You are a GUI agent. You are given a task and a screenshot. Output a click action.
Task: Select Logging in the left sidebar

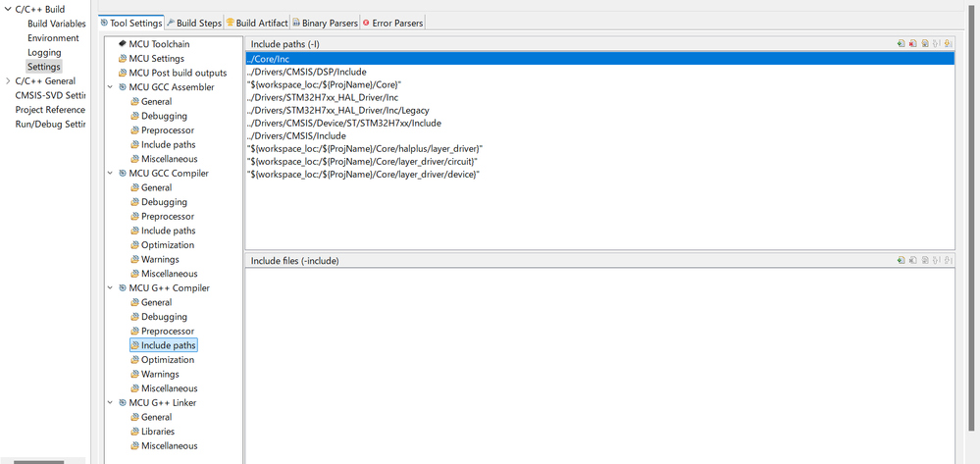[x=44, y=53]
